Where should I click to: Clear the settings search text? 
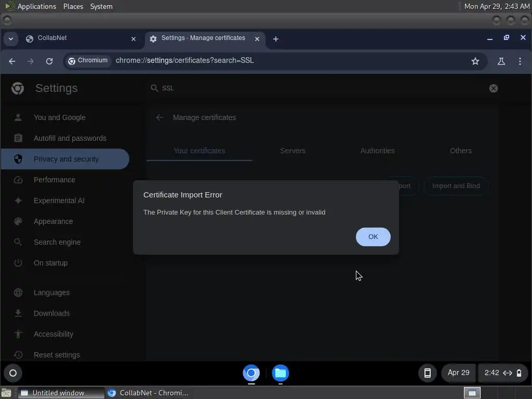(494, 88)
